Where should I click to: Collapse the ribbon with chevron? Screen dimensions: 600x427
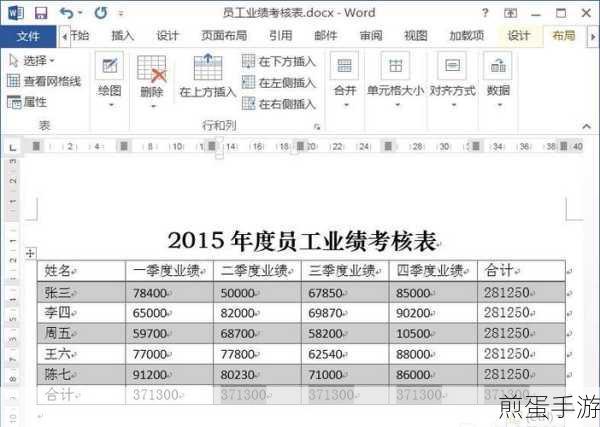pyautogui.click(x=586, y=126)
